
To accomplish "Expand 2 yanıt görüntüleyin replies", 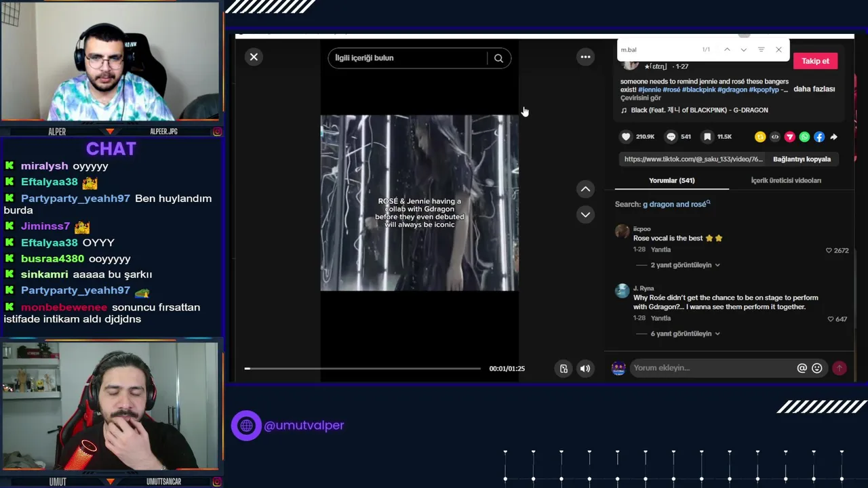I will pyautogui.click(x=685, y=265).
